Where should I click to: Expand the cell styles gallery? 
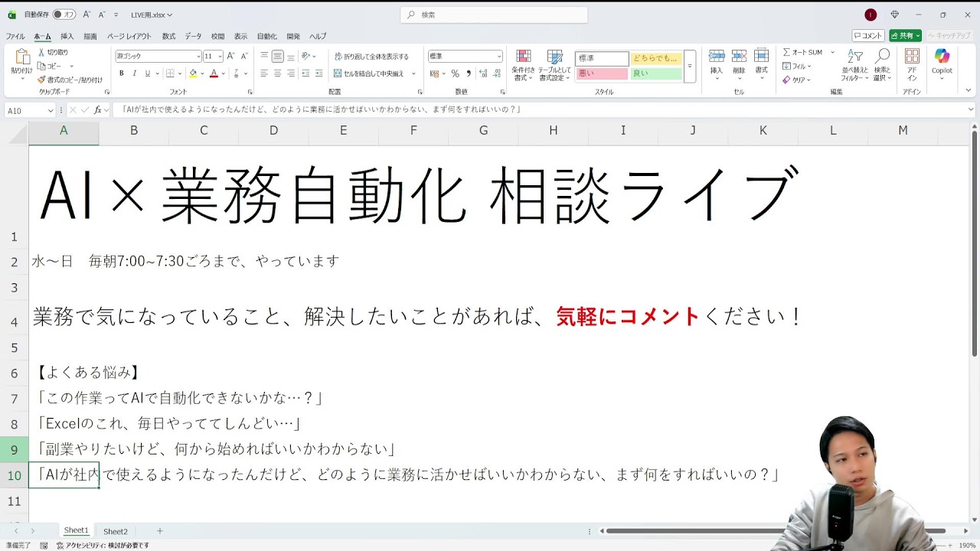tap(689, 67)
